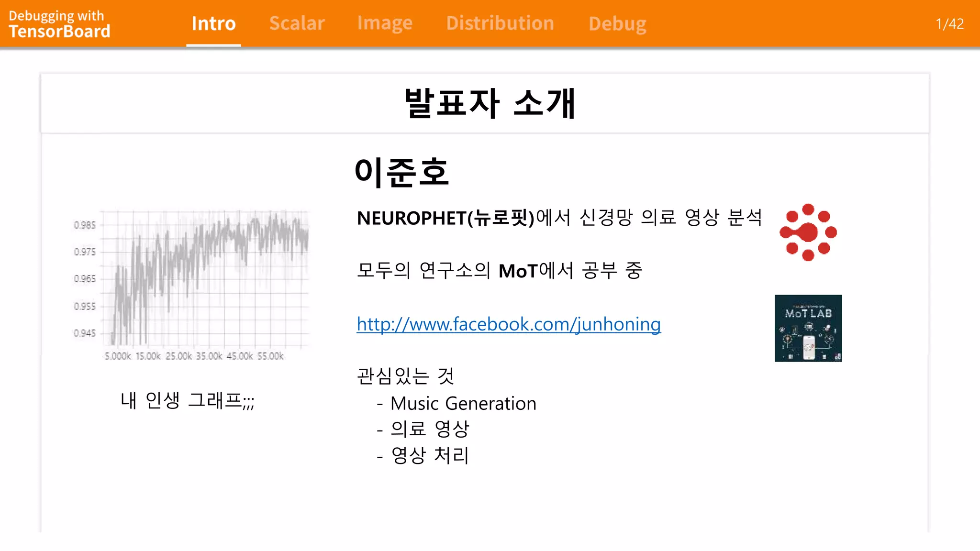Click the NEUROPHET bold company text
Image resolution: width=980 pixels, height=551 pixels.
point(412,218)
